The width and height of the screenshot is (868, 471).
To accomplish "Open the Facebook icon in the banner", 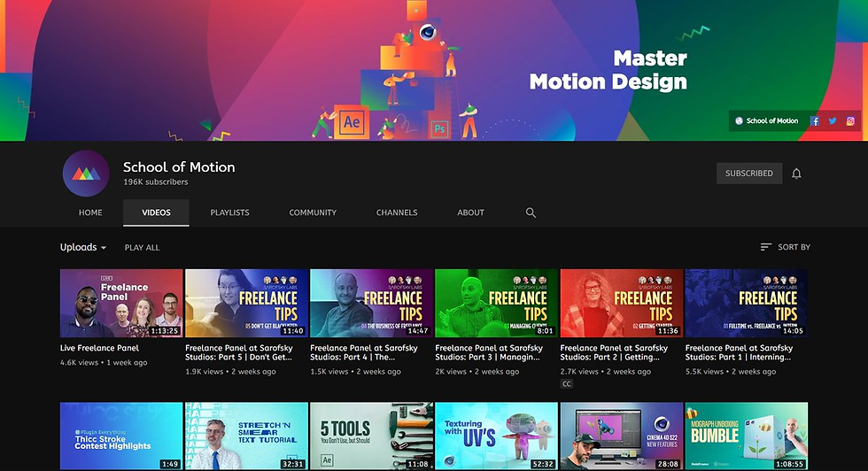I will pos(814,120).
